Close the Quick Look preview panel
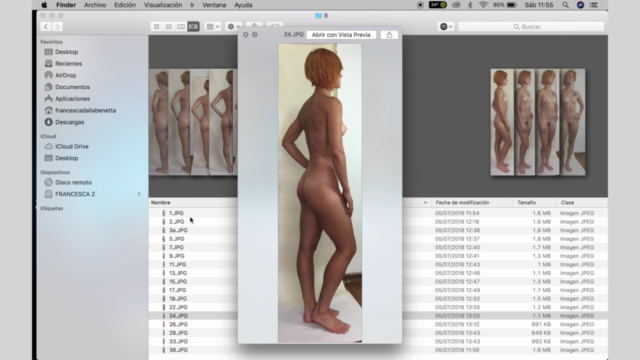640x360 pixels. [x=246, y=35]
